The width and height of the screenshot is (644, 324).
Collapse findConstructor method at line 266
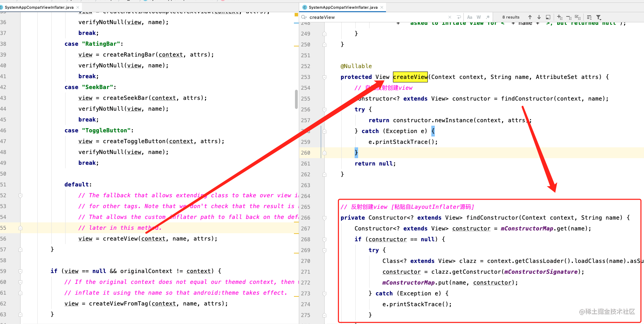click(324, 218)
